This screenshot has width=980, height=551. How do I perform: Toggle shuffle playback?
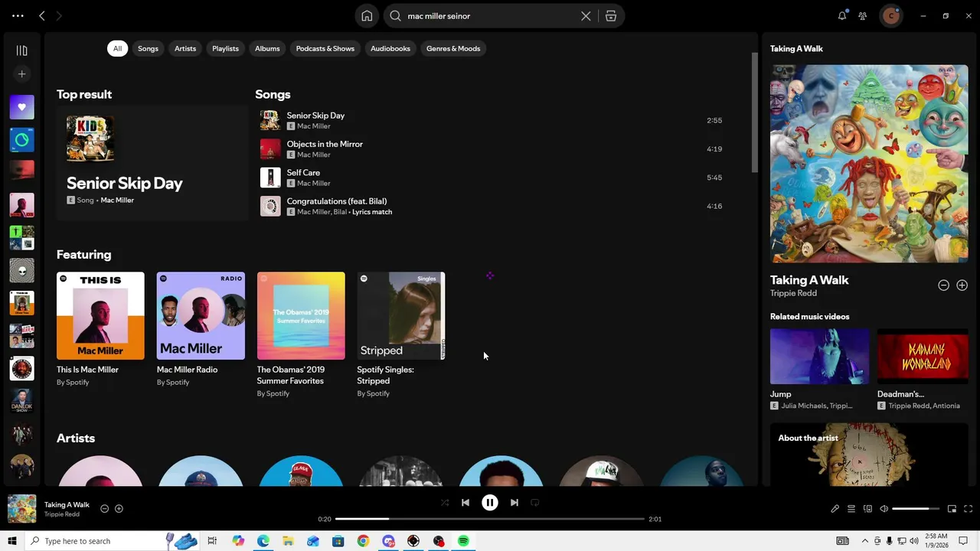(x=445, y=503)
